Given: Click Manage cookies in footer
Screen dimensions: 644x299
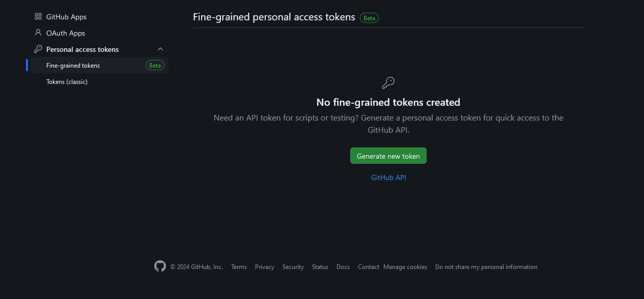Looking at the screenshot, I should click(x=405, y=267).
